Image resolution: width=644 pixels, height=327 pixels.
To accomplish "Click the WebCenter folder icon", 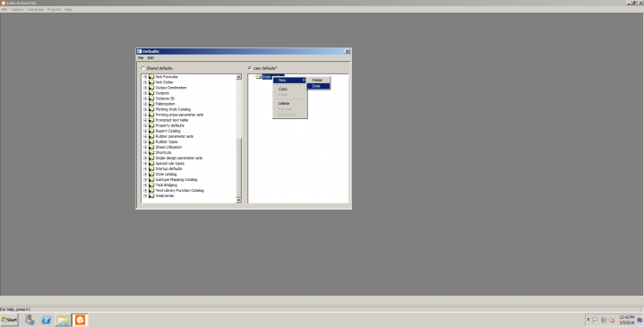I will point(151,196).
